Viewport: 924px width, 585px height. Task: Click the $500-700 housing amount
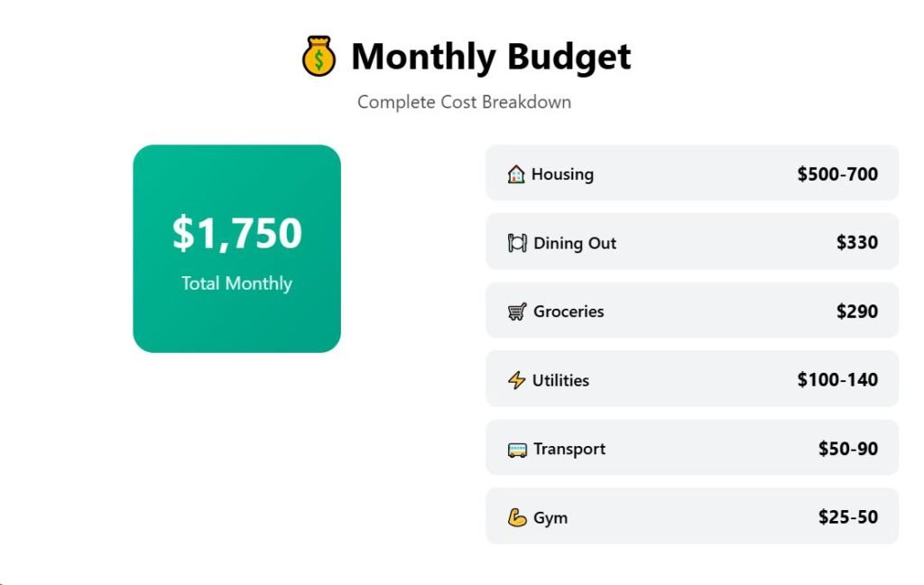point(837,174)
